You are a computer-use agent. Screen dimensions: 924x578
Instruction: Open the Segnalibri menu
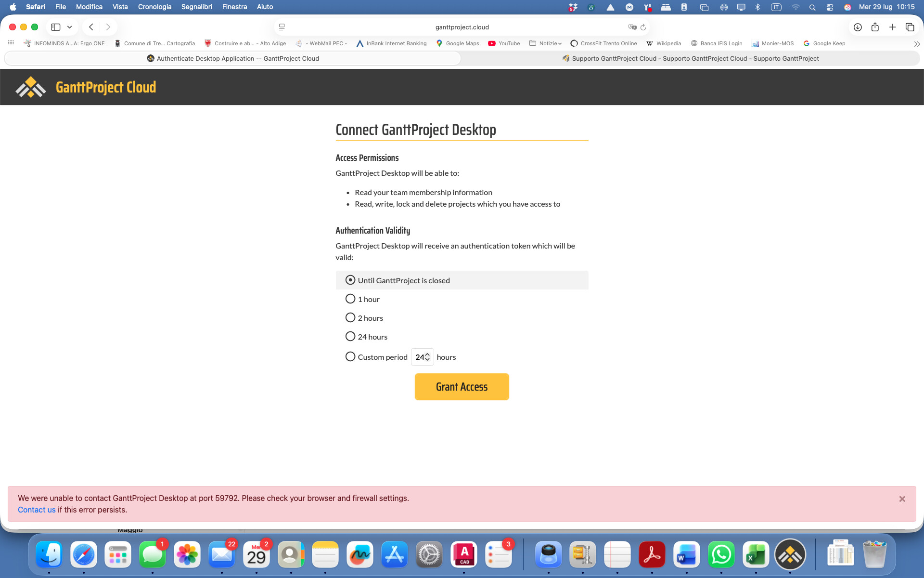click(197, 7)
